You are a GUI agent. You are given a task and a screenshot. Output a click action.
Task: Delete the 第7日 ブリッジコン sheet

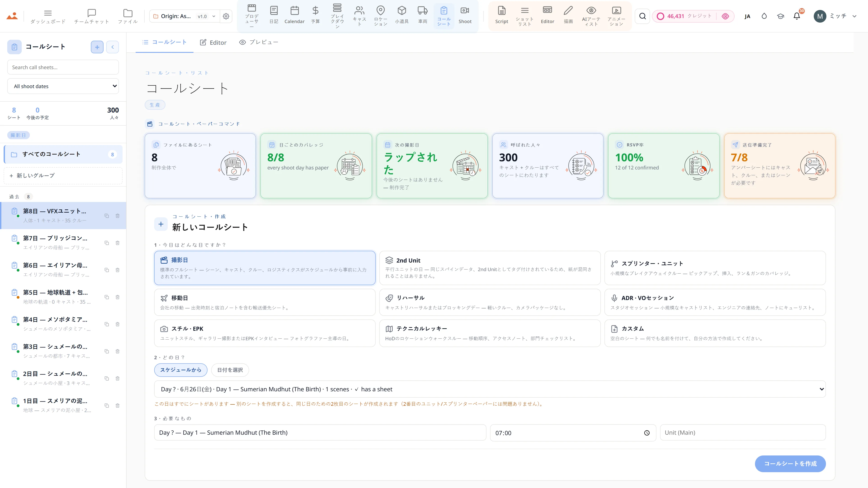tap(118, 243)
